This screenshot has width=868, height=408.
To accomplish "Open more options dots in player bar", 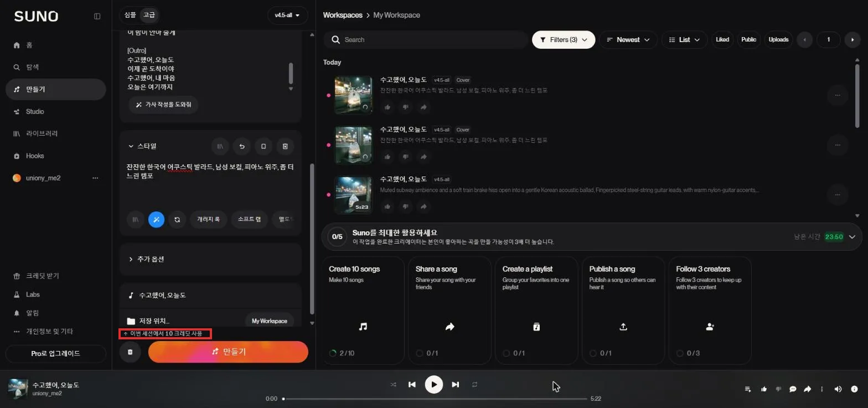I will tap(822, 389).
